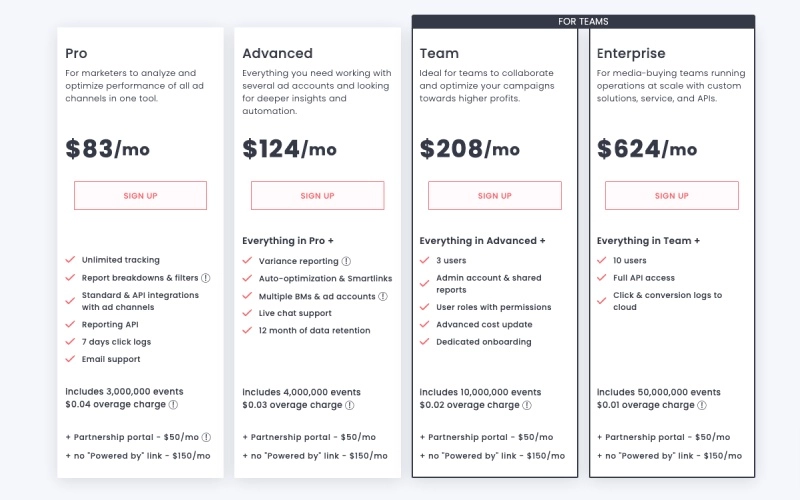This screenshot has height=500, width=800.
Task: Click info icon beside $0.02 overage charge
Action: click(527, 405)
